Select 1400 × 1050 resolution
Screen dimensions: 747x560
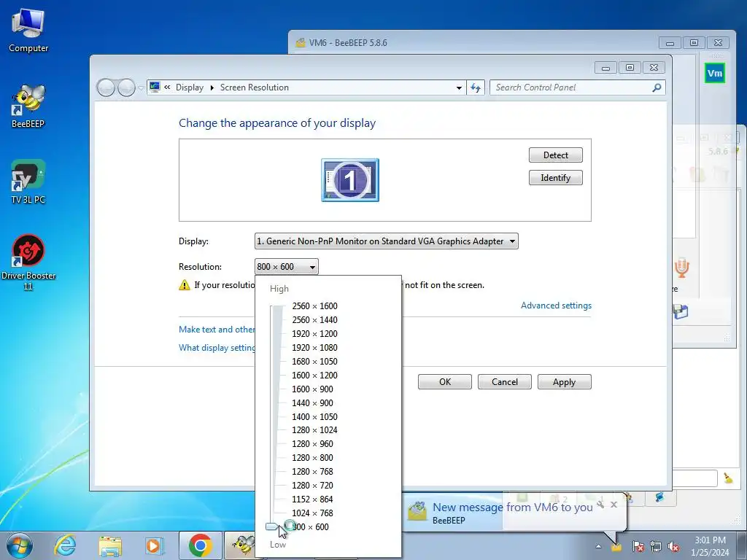coord(314,416)
